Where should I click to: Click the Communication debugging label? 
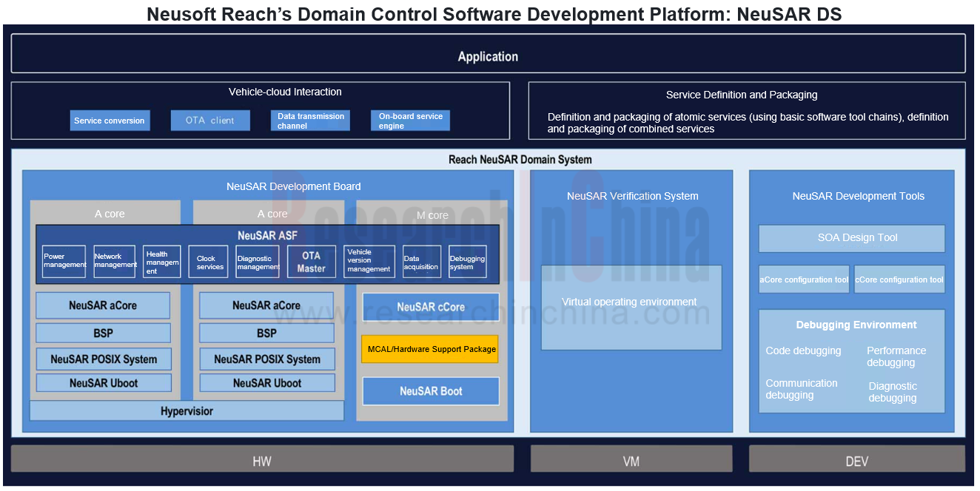coord(802,389)
